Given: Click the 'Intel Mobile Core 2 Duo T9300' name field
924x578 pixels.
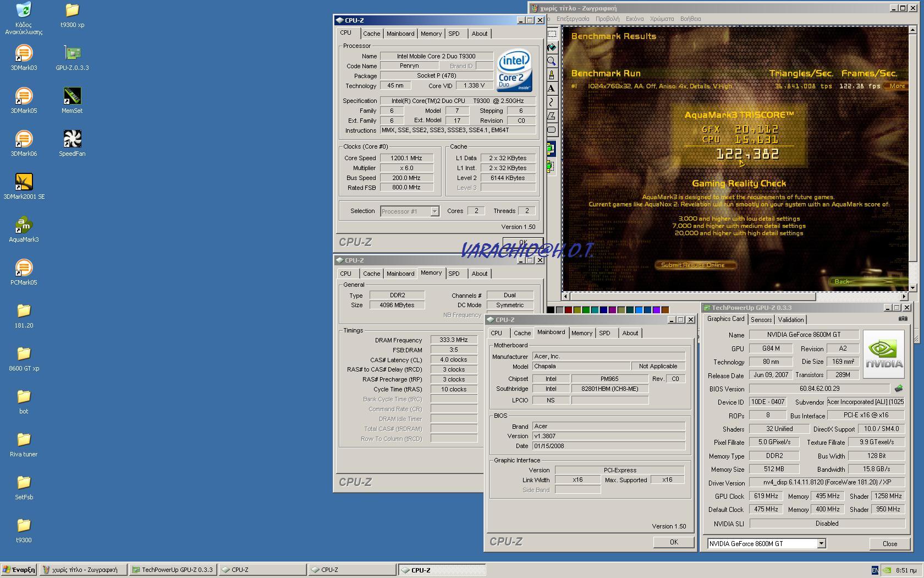Looking at the screenshot, I should 436,56.
